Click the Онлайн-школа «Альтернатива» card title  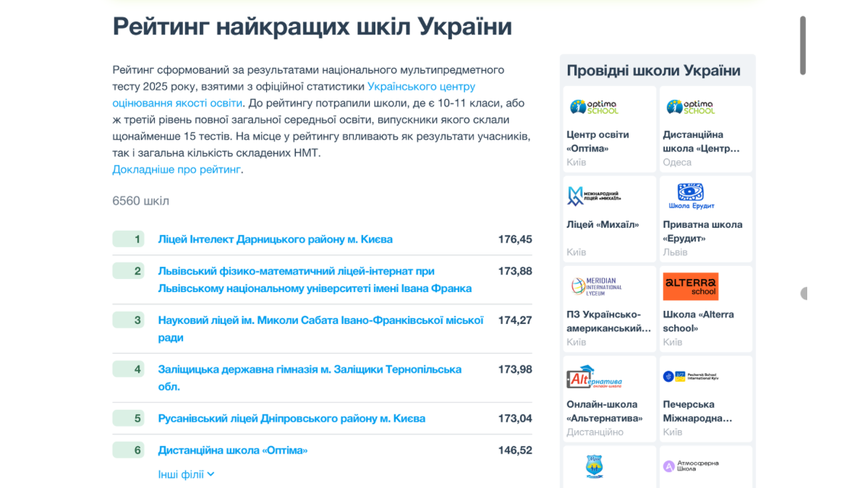coord(605,411)
